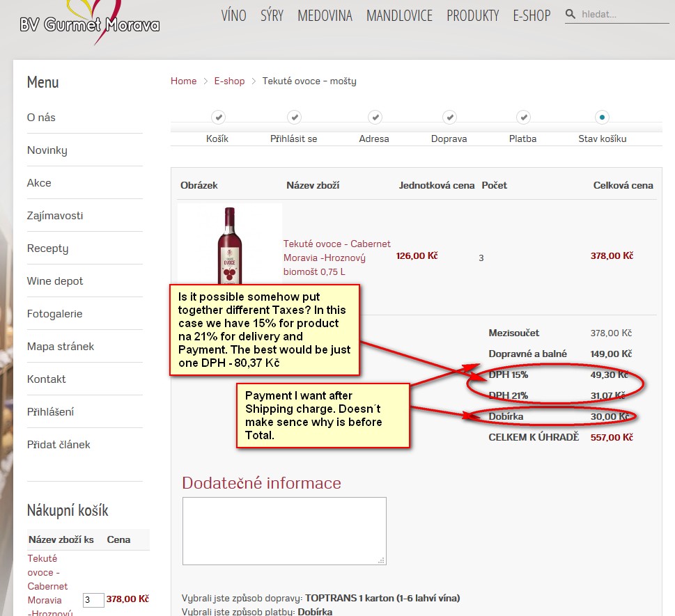The height and width of the screenshot is (616, 675).
Task: Click the Mezisoučet value 378,00 Kč
Action: 611,333
